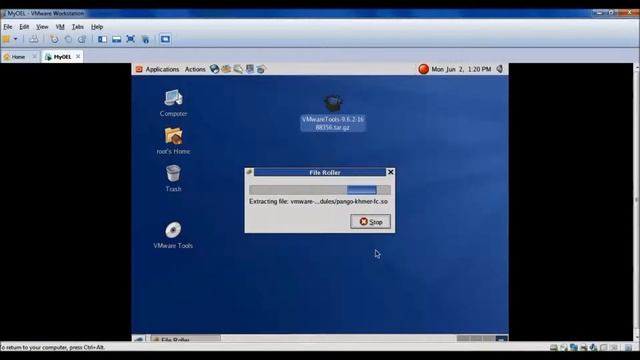The image size is (640, 360).
Task: Open the Help menu
Action: click(x=97, y=27)
